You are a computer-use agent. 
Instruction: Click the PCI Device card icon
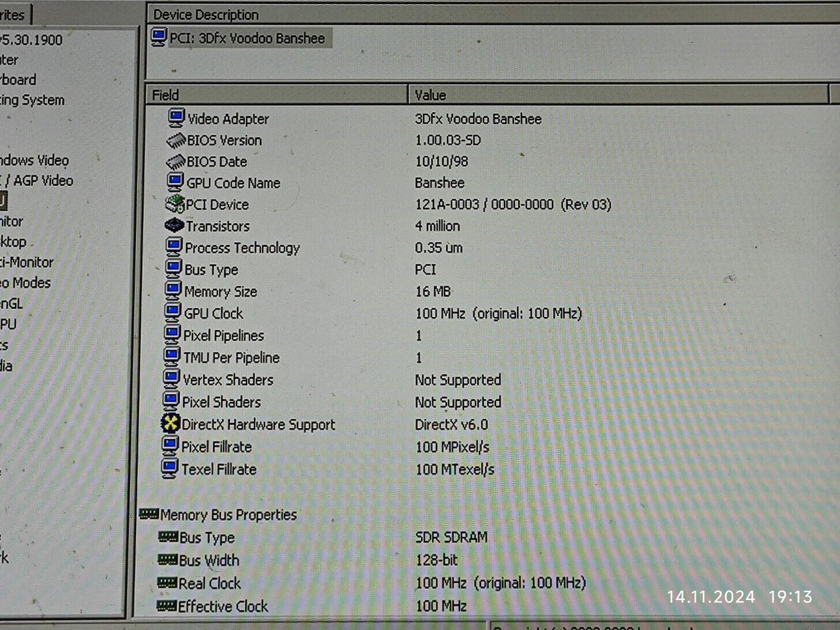tap(175, 204)
